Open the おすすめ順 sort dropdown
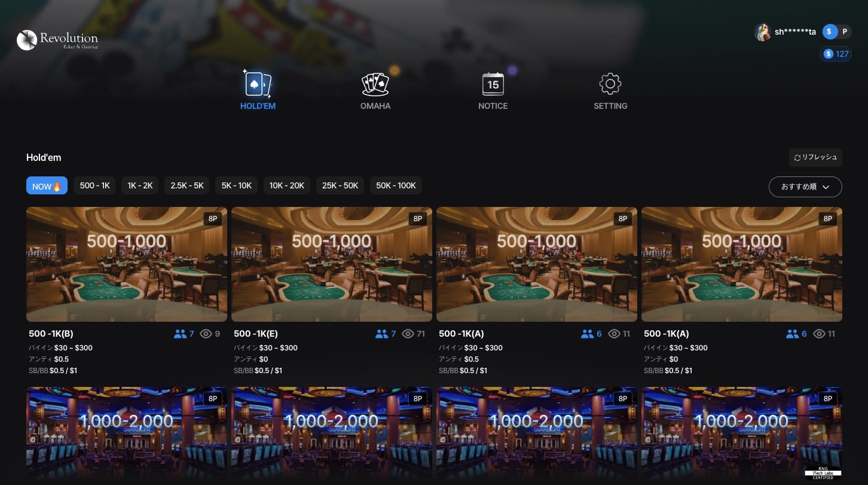The image size is (868, 485). click(x=805, y=187)
